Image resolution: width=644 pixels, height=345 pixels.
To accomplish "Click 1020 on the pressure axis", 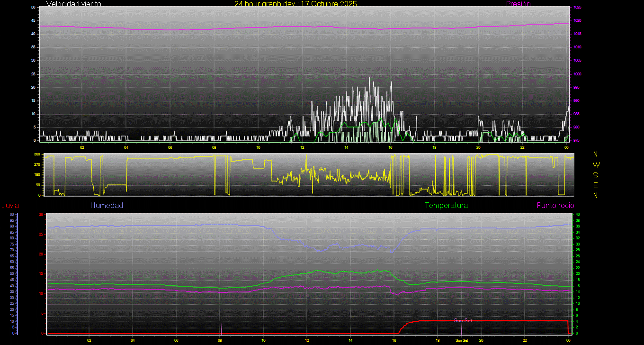I will 578,21.
